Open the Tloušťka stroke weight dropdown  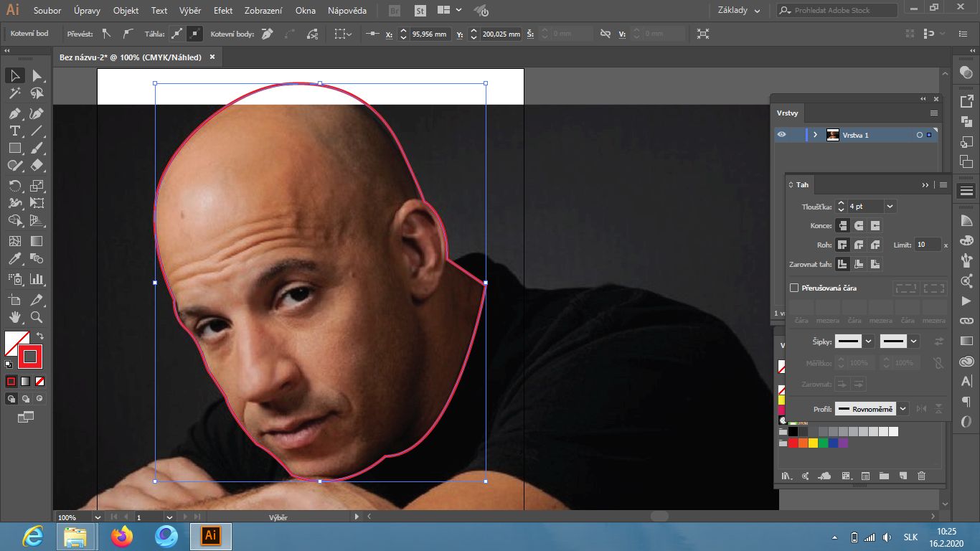pyautogui.click(x=890, y=207)
